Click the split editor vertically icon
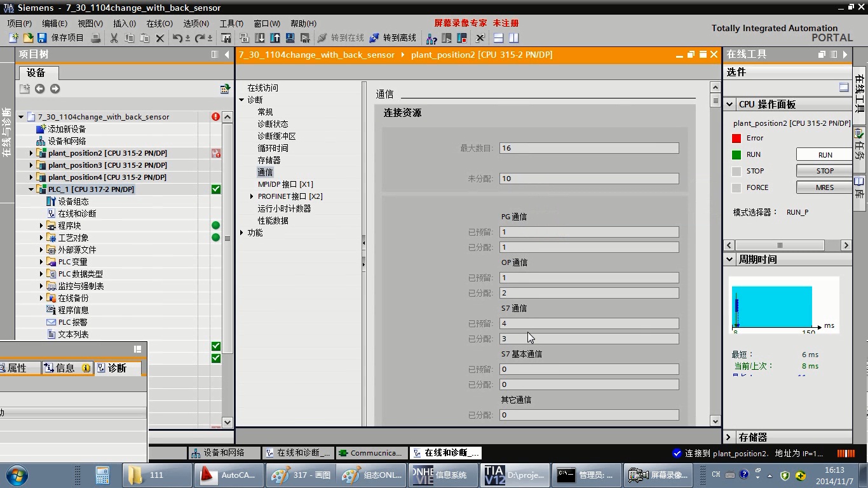This screenshot has height=488, width=868. [514, 38]
